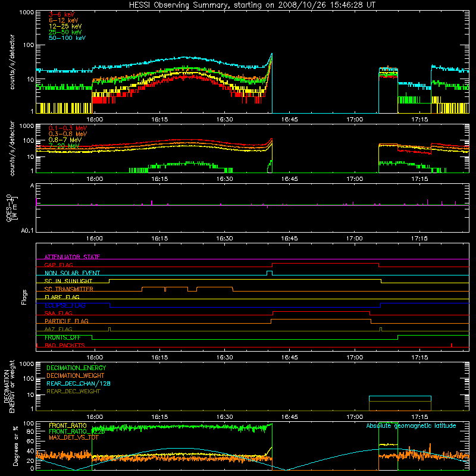Click the counts/s/detector title of the keV panel
The image size is (476, 476).
[x=12, y=62]
